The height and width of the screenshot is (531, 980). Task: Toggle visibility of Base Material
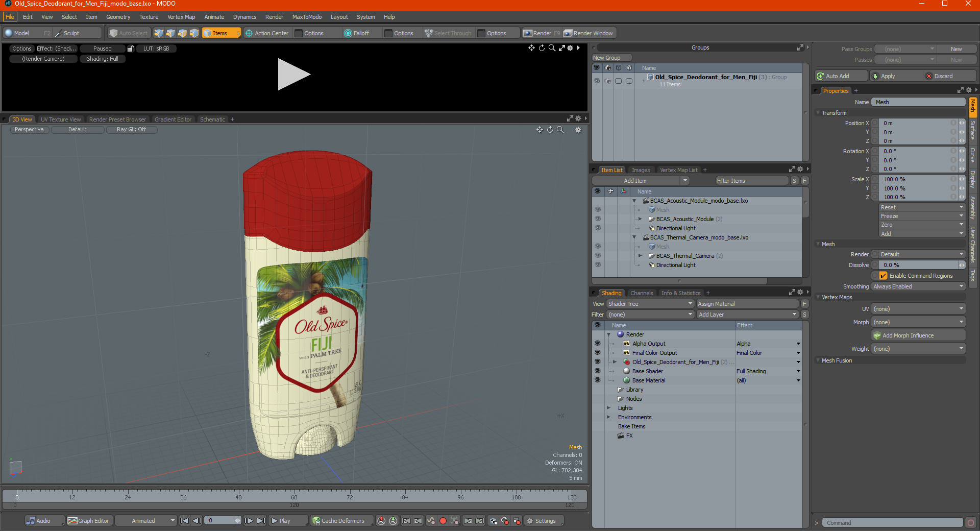(x=597, y=380)
